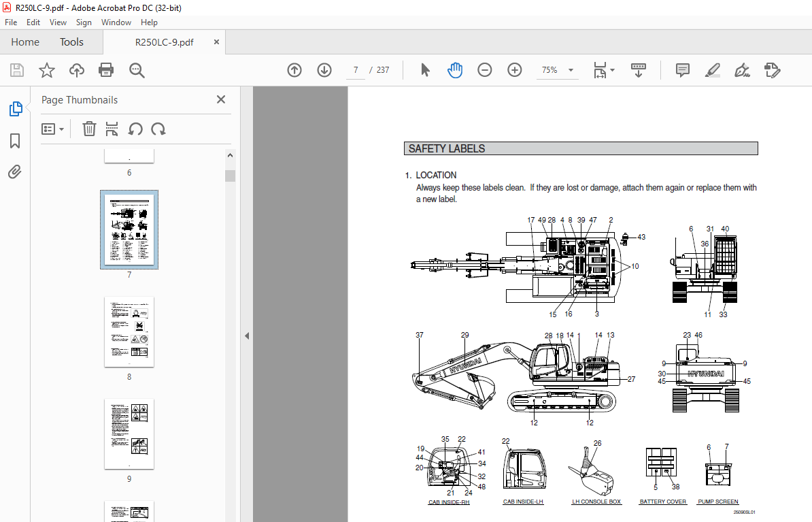
Task: Add a comment sticky note
Action: click(683, 70)
